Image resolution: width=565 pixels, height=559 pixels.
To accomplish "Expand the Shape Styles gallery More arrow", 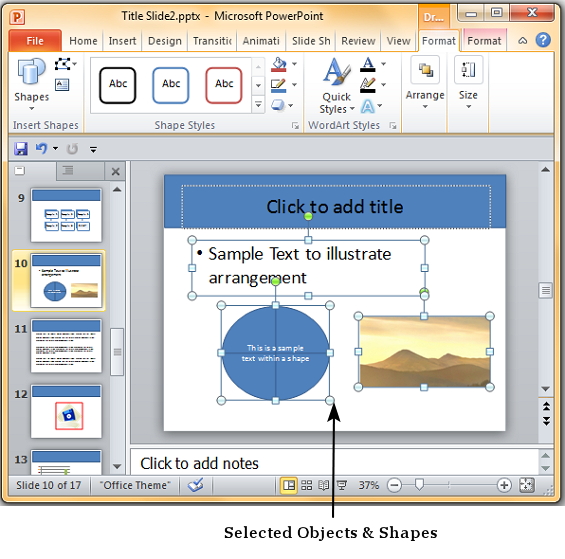I will pyautogui.click(x=258, y=105).
